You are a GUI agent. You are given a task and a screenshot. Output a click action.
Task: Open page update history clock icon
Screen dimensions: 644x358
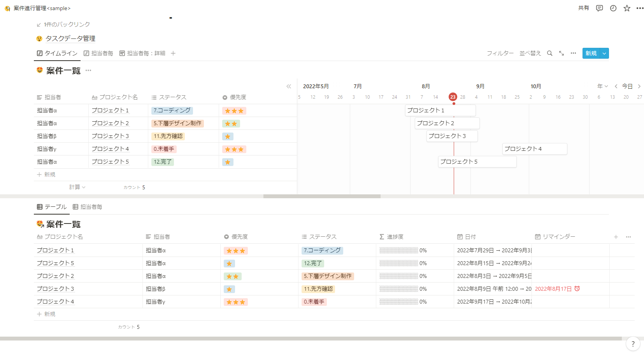(613, 8)
